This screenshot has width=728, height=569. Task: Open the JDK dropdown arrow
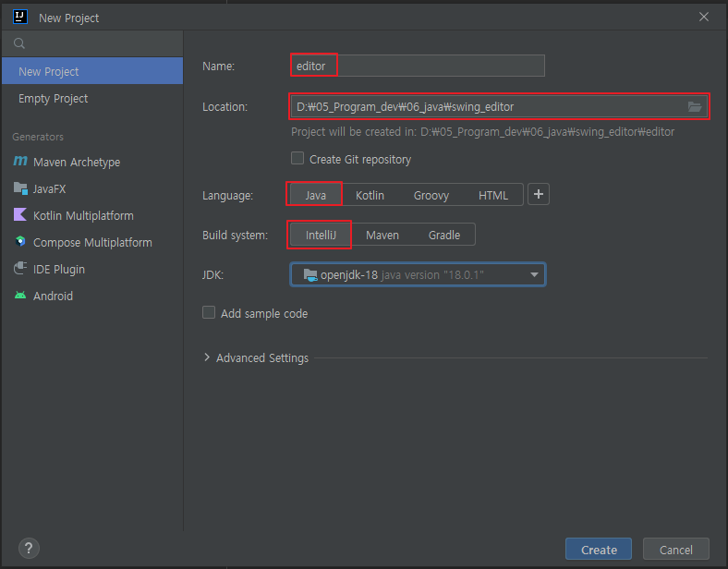[x=534, y=274]
